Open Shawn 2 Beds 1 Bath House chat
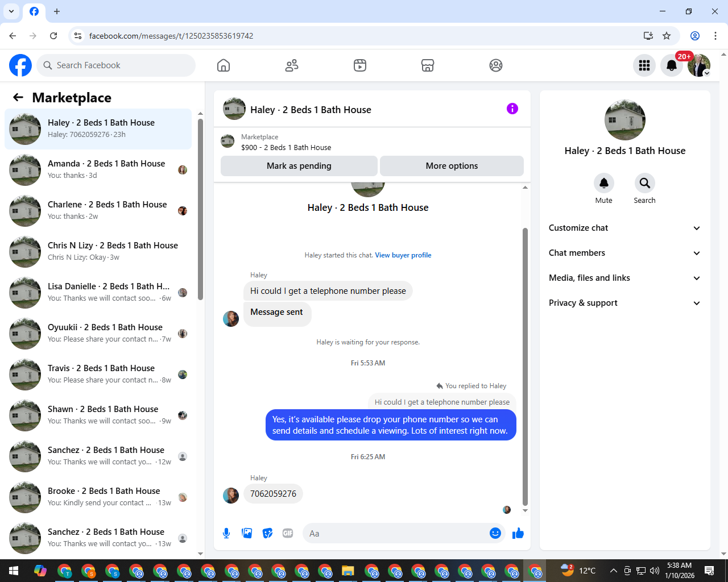This screenshot has width=728, height=582. click(98, 415)
